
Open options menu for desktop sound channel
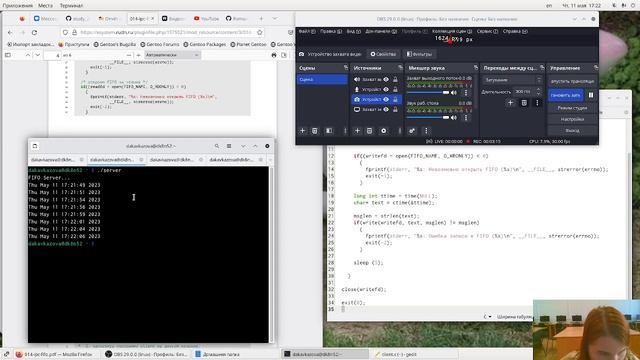click(x=466, y=118)
